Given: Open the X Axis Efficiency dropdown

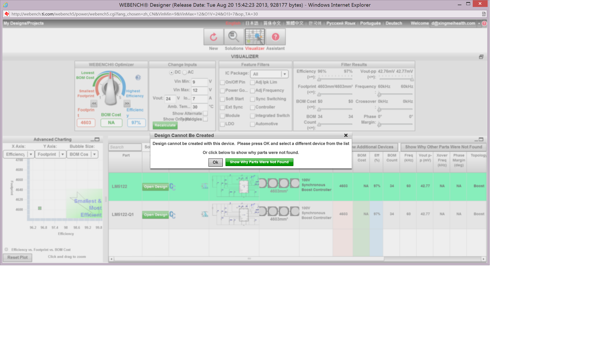Looking at the screenshot, I should [19, 154].
